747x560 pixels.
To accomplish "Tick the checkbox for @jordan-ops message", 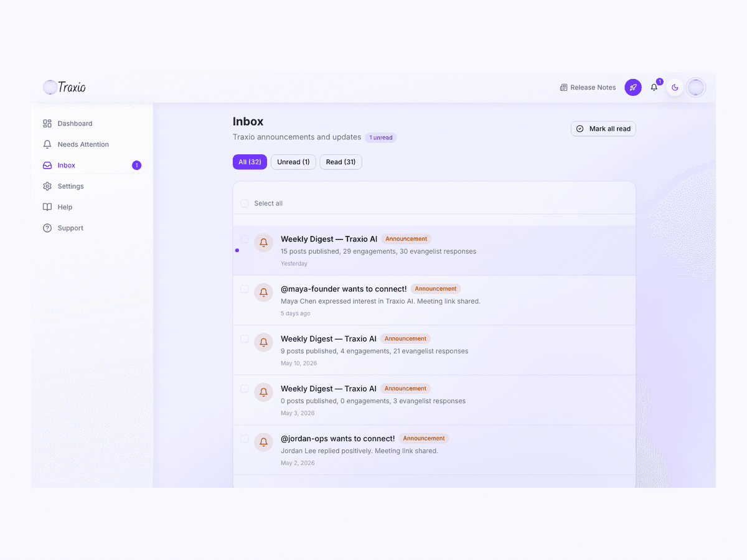I will tap(245, 438).
